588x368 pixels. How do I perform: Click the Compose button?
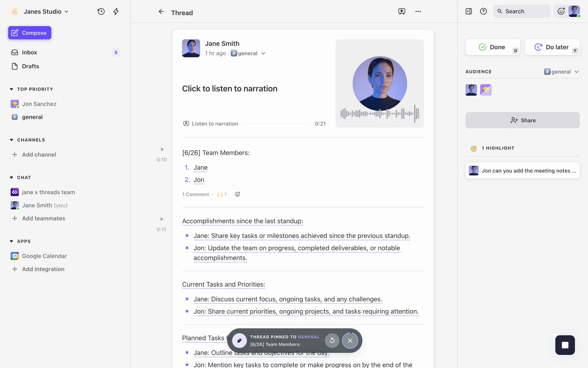pyautogui.click(x=30, y=33)
